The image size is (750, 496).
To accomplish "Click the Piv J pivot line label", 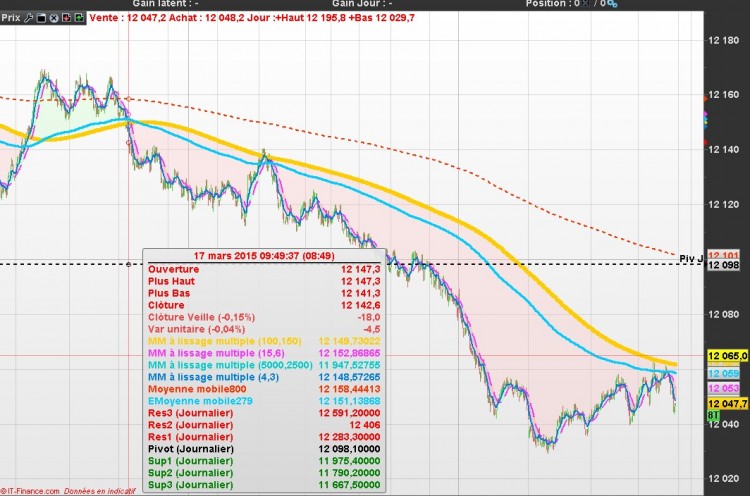I will pyautogui.click(x=691, y=259).
